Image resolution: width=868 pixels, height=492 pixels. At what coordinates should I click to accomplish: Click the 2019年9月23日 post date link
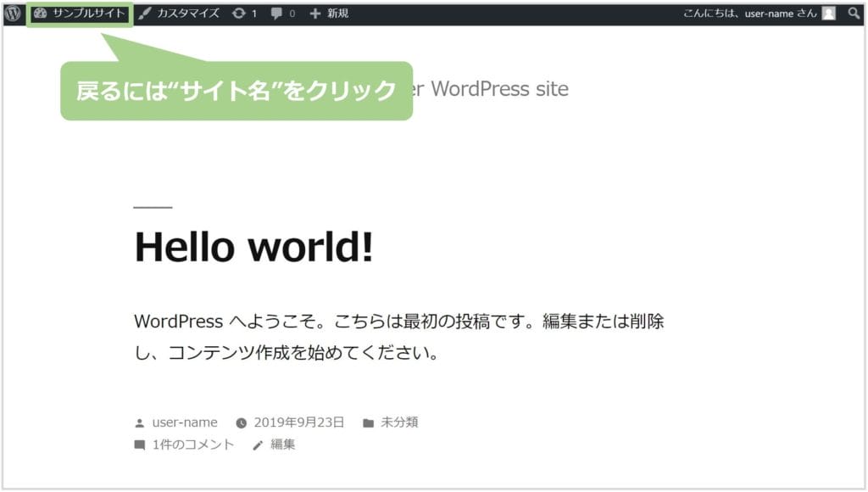(x=299, y=422)
